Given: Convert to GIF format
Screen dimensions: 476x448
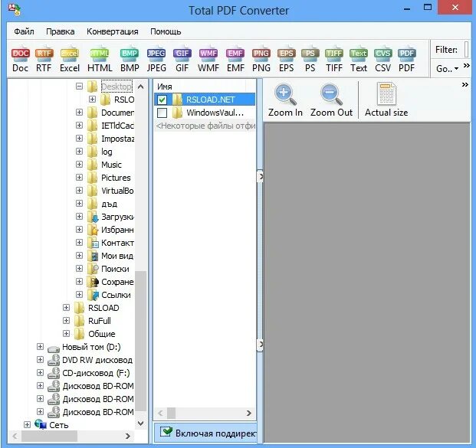Looking at the screenshot, I should pos(182,60).
